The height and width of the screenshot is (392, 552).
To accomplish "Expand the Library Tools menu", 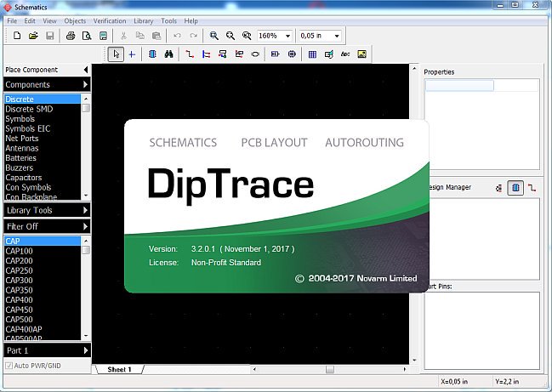I will (x=85, y=210).
